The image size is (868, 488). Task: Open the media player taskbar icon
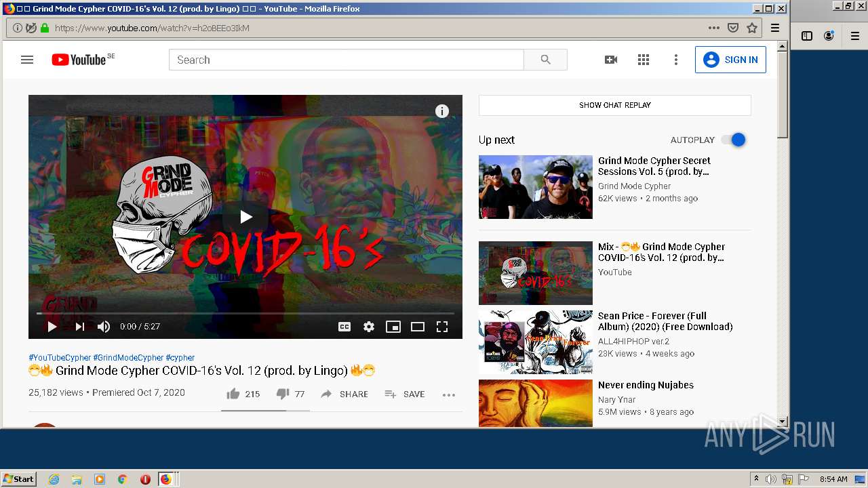click(x=100, y=479)
